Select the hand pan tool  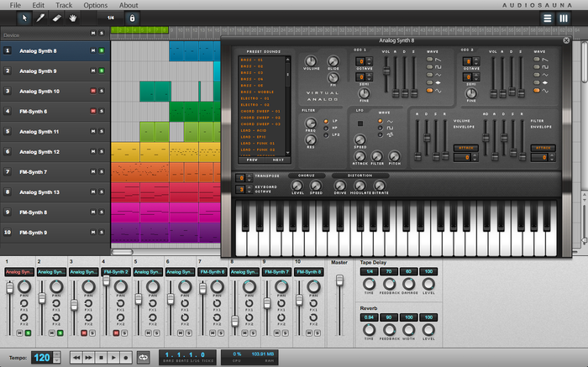(x=73, y=18)
